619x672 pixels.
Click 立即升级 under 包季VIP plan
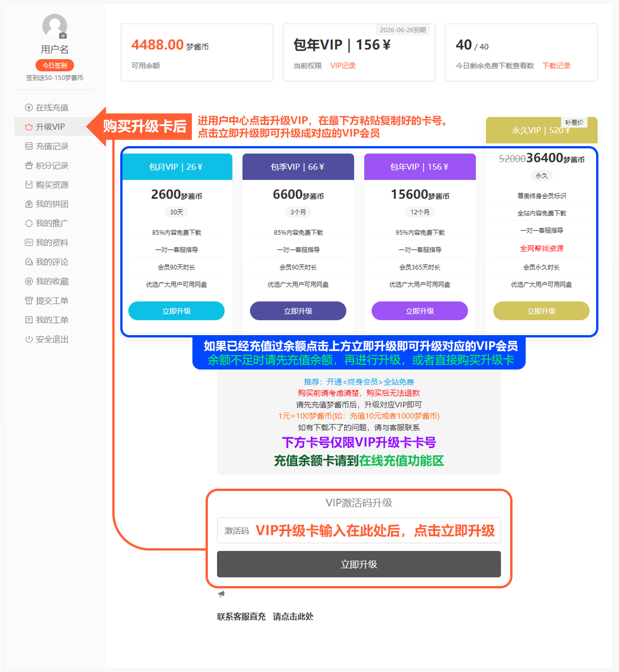(x=298, y=311)
